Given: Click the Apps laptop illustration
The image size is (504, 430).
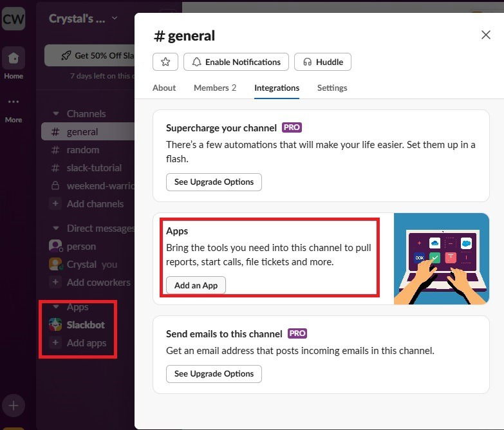Looking at the screenshot, I should 442,259.
